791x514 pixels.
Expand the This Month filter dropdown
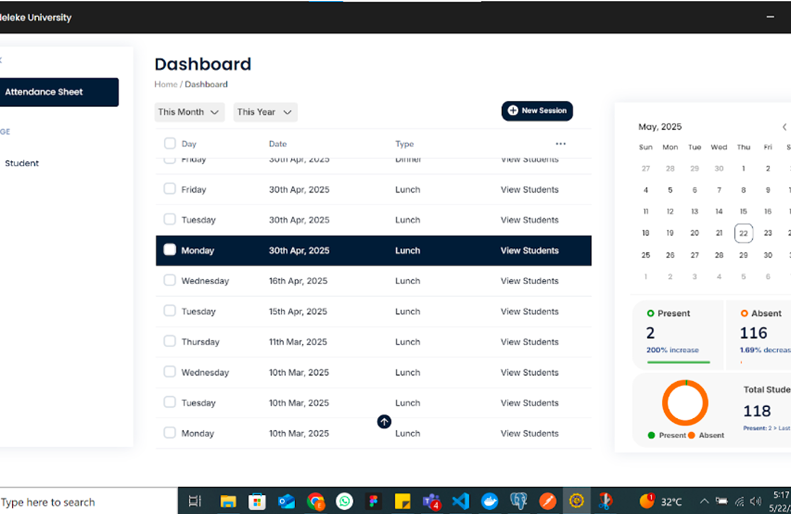[189, 112]
